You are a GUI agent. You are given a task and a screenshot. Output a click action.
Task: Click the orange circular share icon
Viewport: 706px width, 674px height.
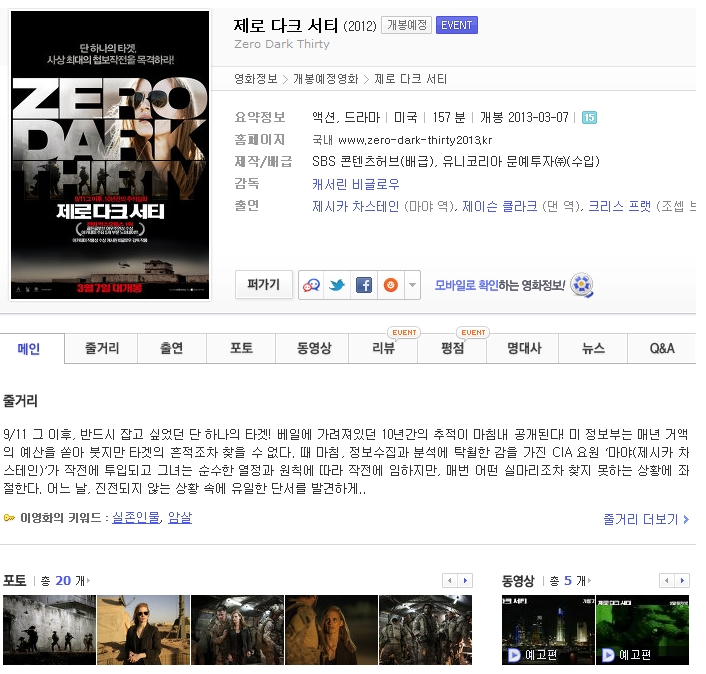[x=390, y=285]
